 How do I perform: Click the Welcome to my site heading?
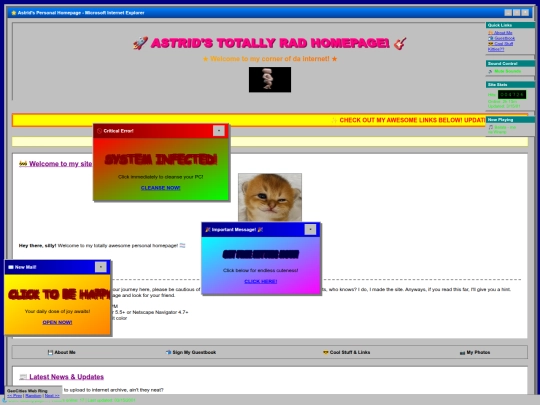(x=56, y=164)
